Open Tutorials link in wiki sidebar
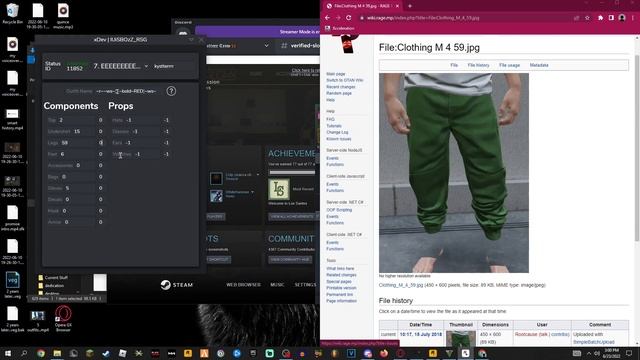640x360 pixels. [x=334, y=126]
